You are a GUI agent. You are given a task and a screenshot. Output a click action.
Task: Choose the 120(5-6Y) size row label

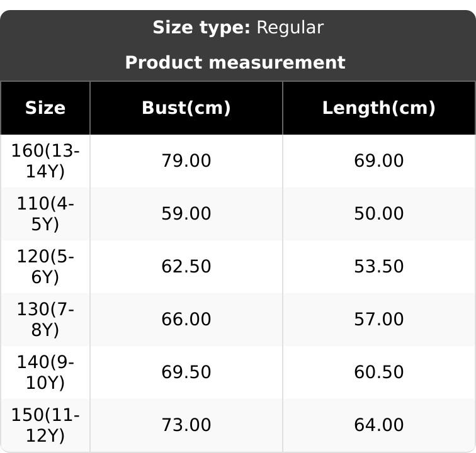coord(45,267)
